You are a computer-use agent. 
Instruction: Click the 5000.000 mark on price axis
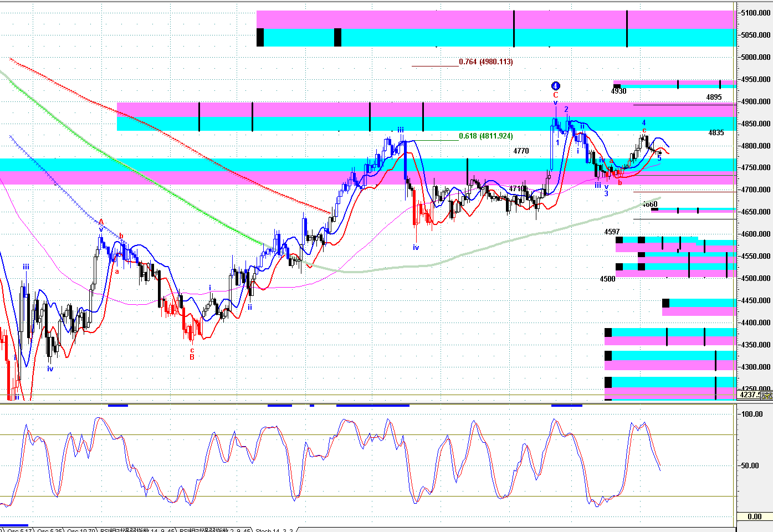pyautogui.click(x=756, y=57)
